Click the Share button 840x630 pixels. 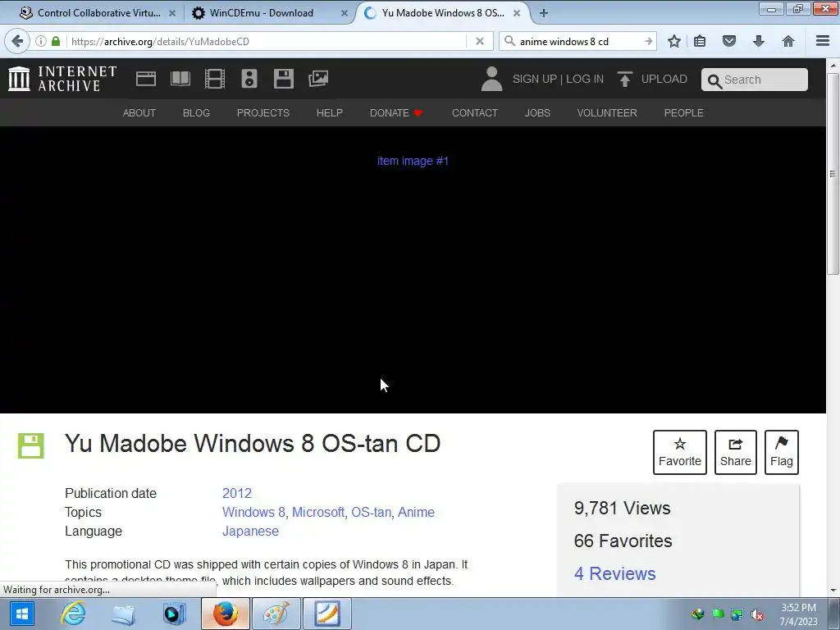pos(736,452)
